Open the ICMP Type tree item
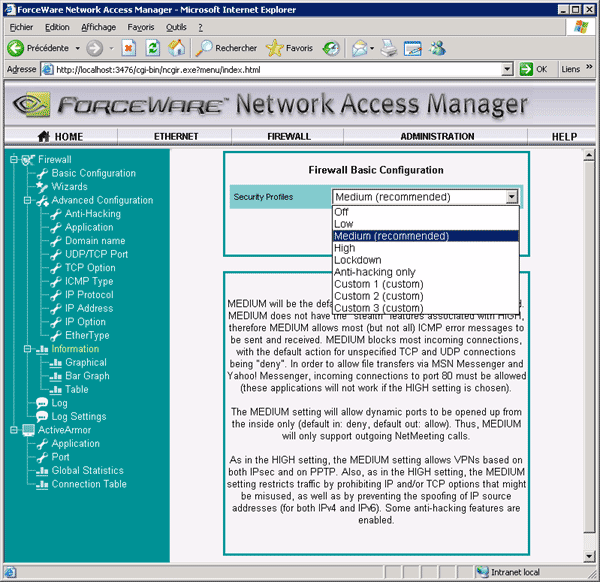 pos(89,281)
